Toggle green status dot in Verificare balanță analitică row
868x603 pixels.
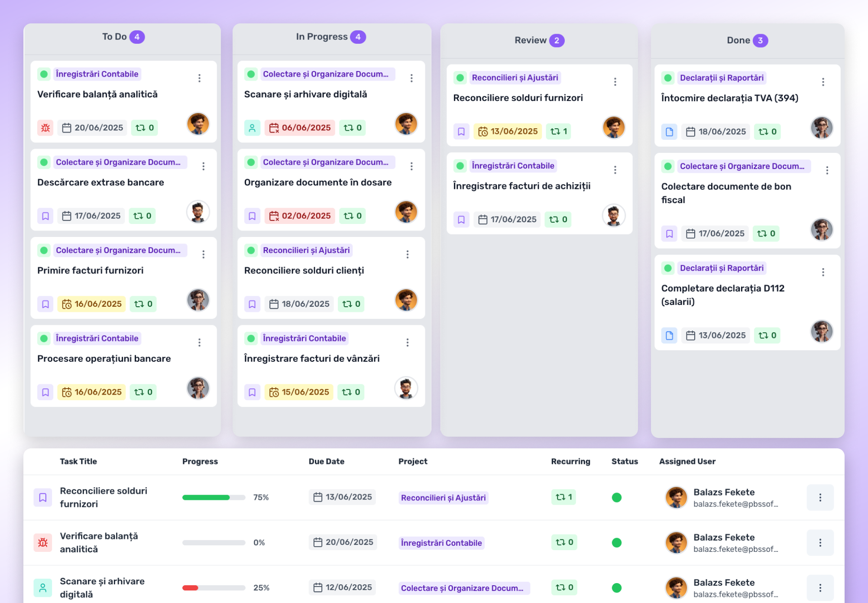click(x=616, y=542)
